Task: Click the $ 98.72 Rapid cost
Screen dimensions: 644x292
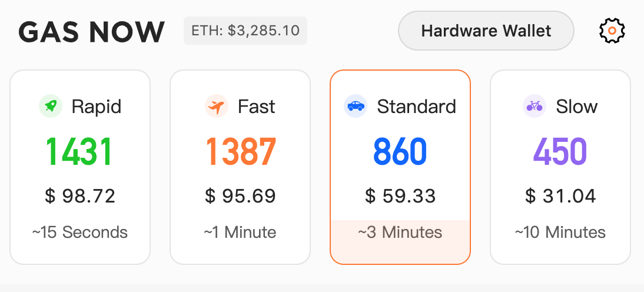Action: 80,196
